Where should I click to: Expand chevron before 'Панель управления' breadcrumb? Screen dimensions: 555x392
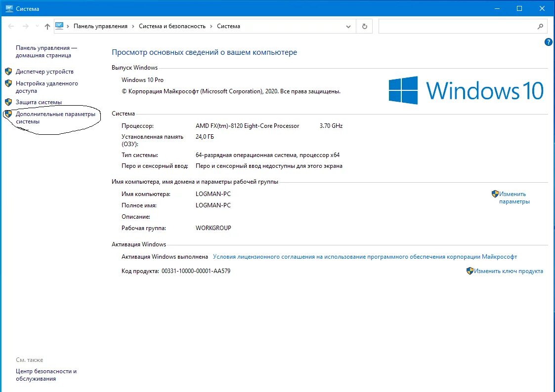[68, 26]
